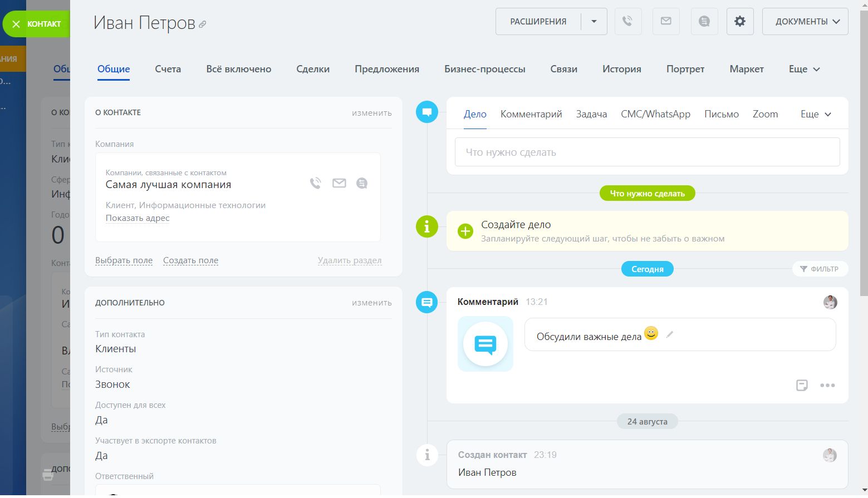Screen dimensions: 868x498
Task: Switch to the Связи tab
Action: pos(564,69)
